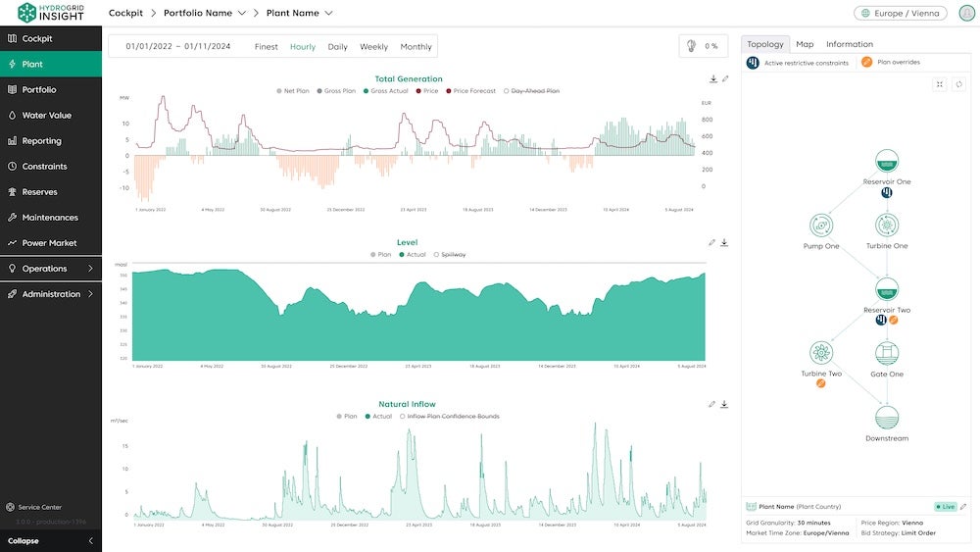Viewport: 980px width, 552px height.
Task: Edit the Total Generation chart
Action: tap(725, 78)
